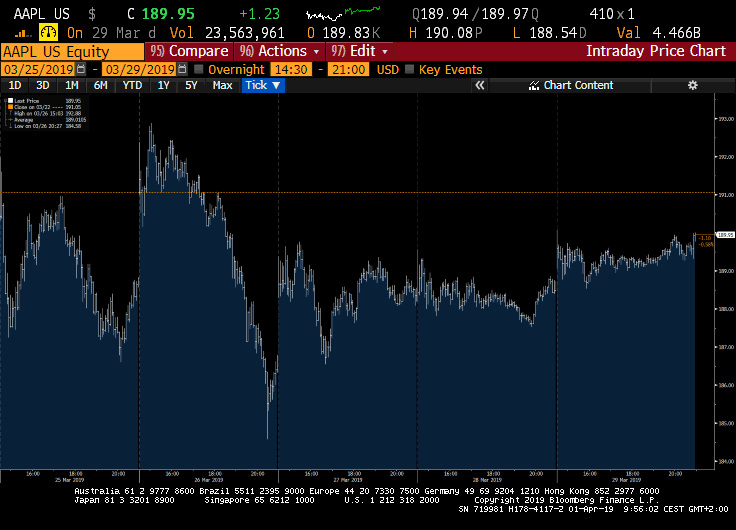Select the YTD range tab
The height and width of the screenshot is (530, 736).
(132, 85)
